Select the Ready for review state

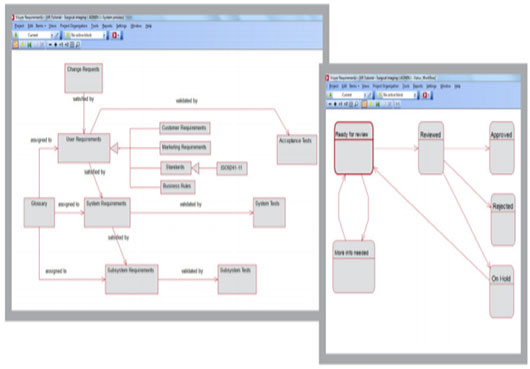(354, 148)
